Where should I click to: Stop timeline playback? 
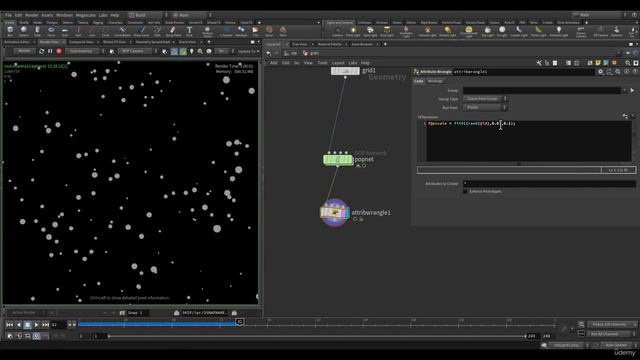click(27, 325)
